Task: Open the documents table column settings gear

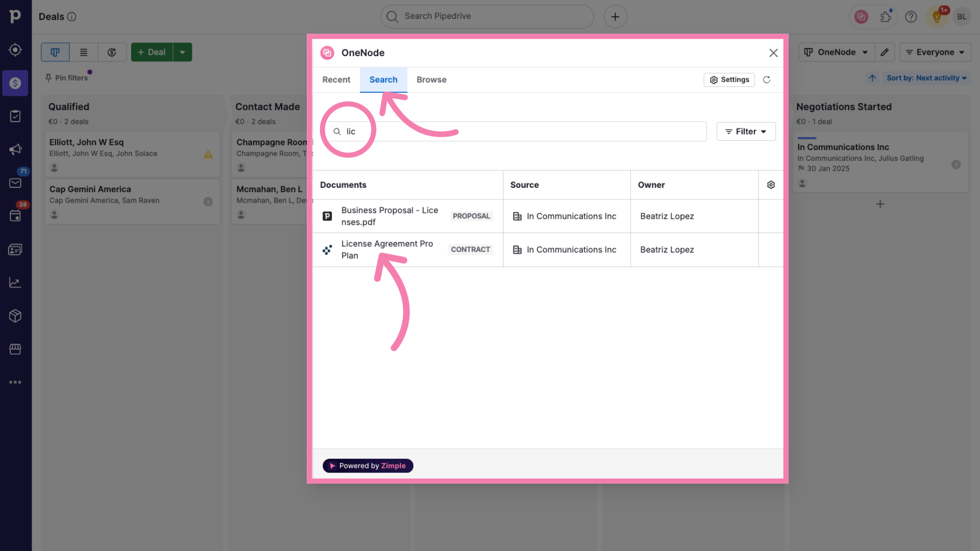Action: [771, 185]
